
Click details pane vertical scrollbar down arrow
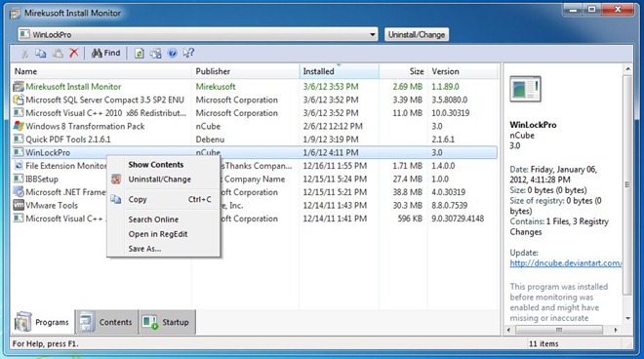point(627,318)
